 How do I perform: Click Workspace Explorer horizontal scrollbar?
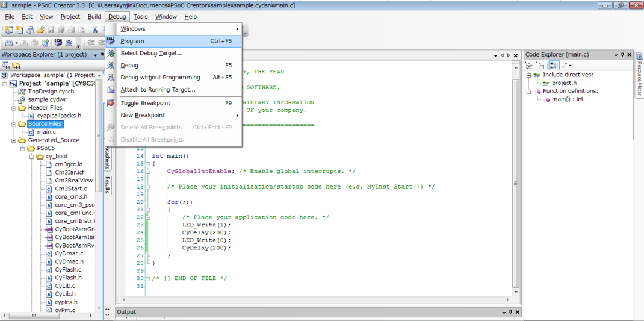[x=33, y=316]
